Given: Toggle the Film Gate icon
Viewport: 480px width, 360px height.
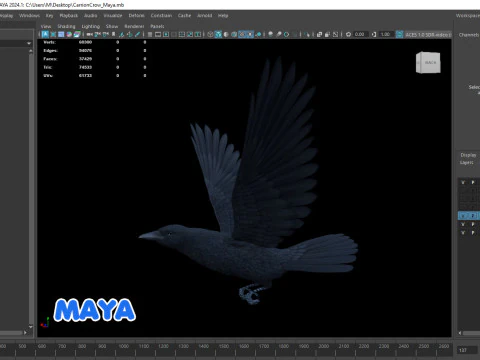Looking at the screenshot, I should coord(158,34).
